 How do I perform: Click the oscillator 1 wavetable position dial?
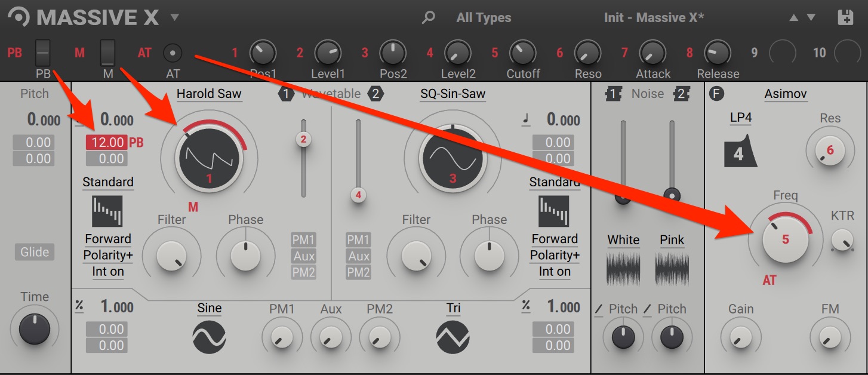[209, 158]
